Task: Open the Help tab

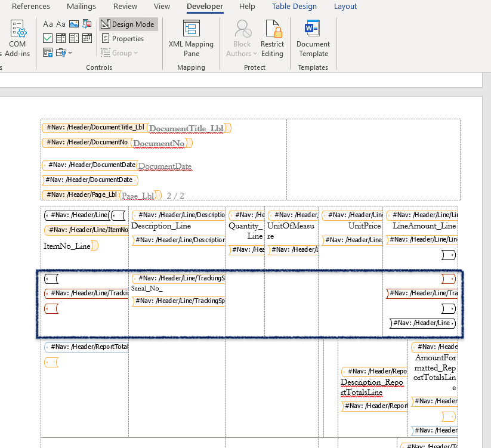Action: [x=247, y=6]
